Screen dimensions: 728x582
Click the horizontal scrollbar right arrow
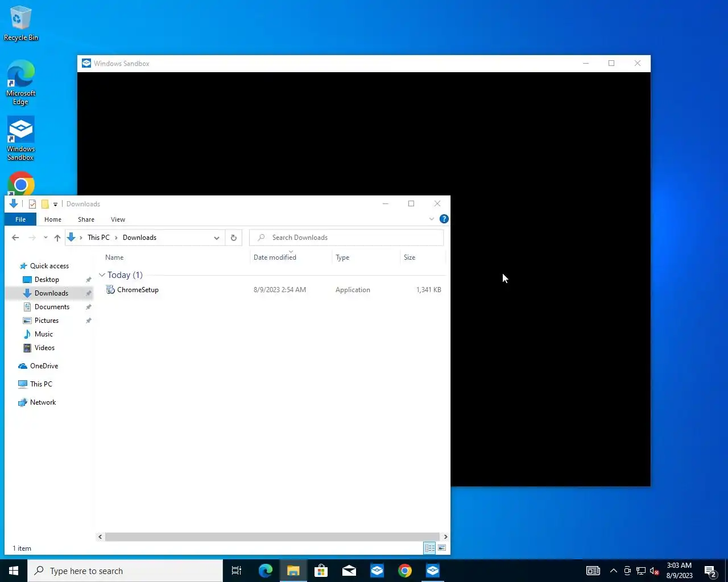[x=445, y=537]
